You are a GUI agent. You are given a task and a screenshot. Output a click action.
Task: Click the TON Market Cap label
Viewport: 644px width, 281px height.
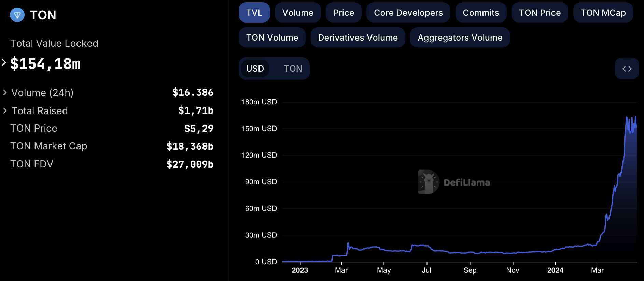point(49,146)
